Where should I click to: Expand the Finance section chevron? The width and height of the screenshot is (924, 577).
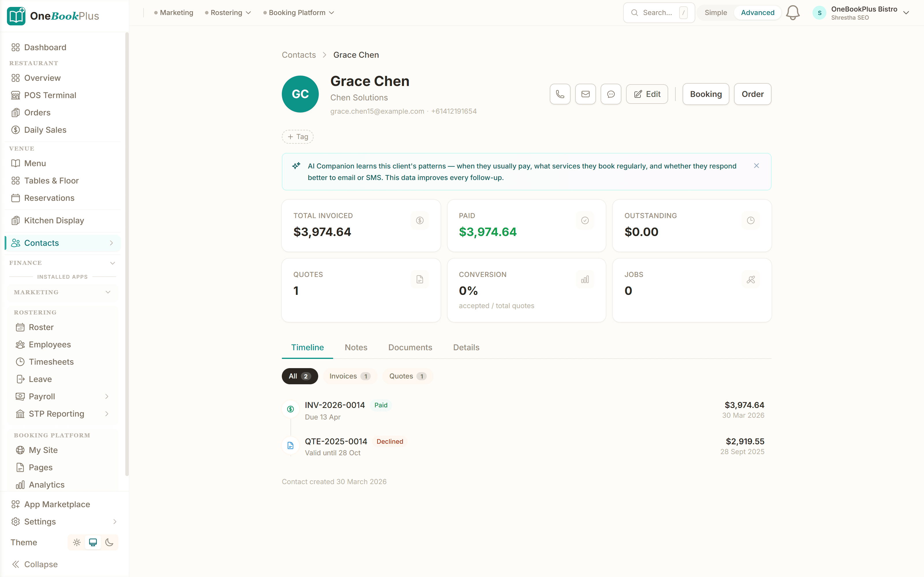point(113,263)
